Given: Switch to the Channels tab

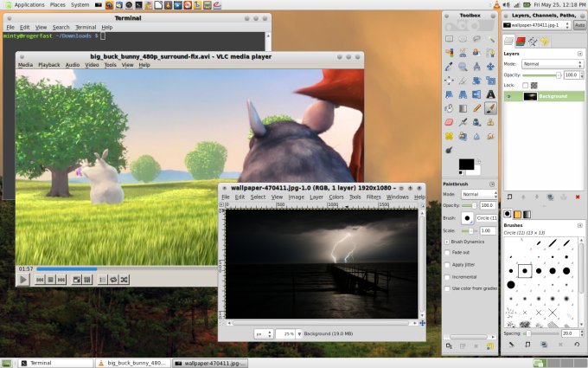Looking at the screenshot, I should 521,42.
